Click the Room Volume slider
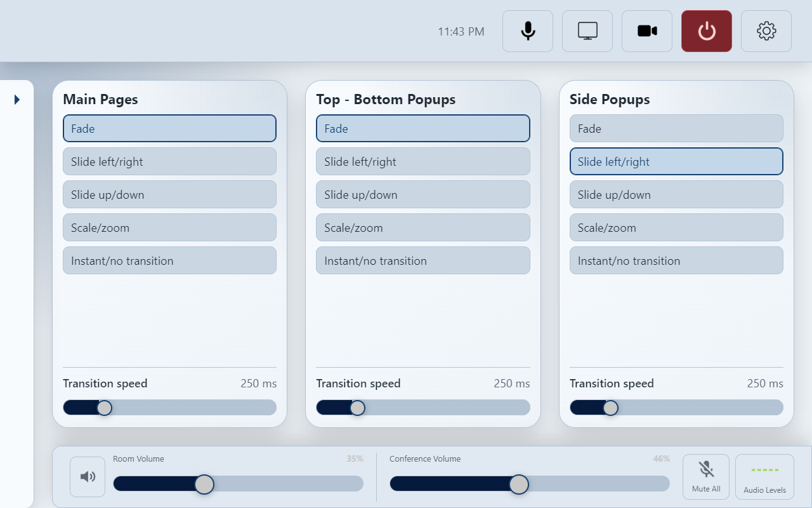Screen dimensions: 812x508 (x=238, y=484)
